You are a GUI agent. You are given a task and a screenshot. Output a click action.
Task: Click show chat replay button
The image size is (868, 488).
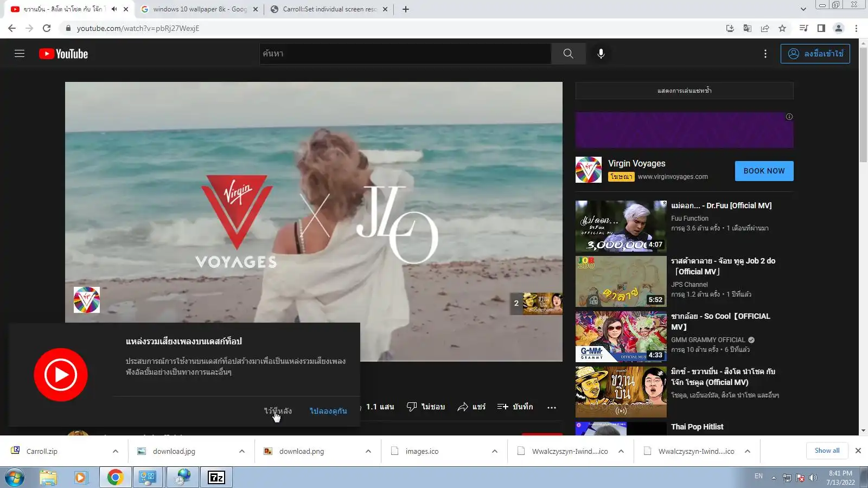[x=684, y=91]
